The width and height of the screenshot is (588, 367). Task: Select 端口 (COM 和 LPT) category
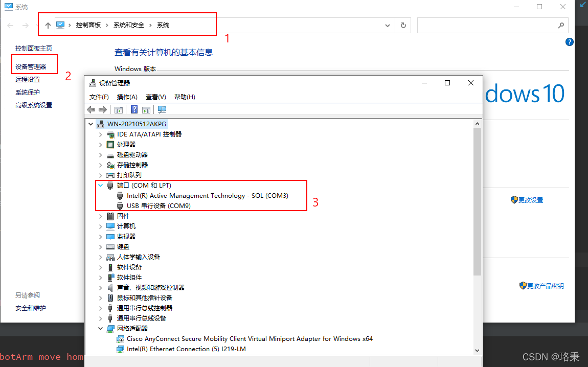click(144, 185)
